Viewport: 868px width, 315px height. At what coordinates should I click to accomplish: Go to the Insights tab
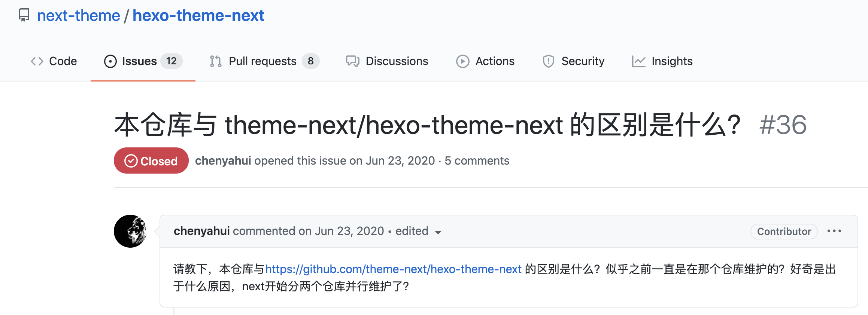tap(672, 61)
